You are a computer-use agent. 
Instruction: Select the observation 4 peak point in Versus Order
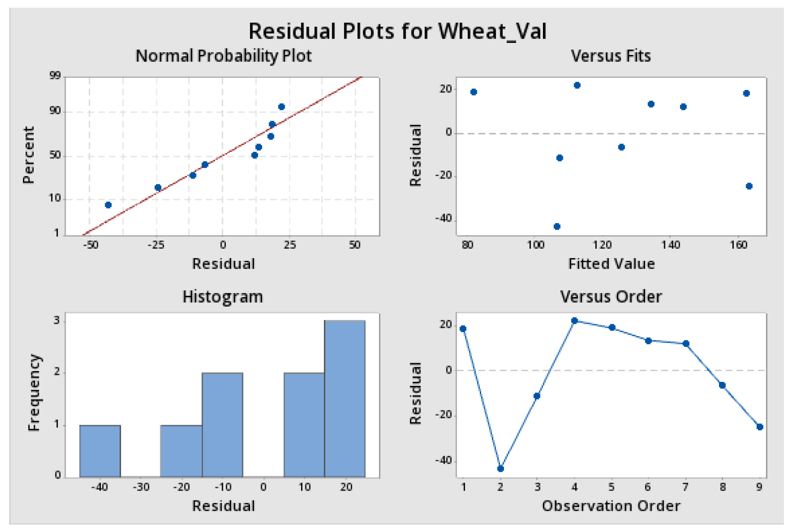[575, 321]
